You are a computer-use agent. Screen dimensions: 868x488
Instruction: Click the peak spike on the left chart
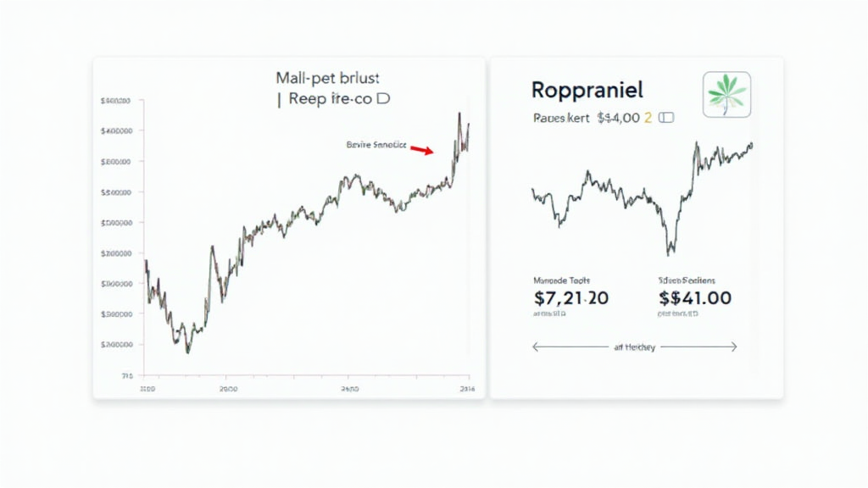click(x=459, y=114)
